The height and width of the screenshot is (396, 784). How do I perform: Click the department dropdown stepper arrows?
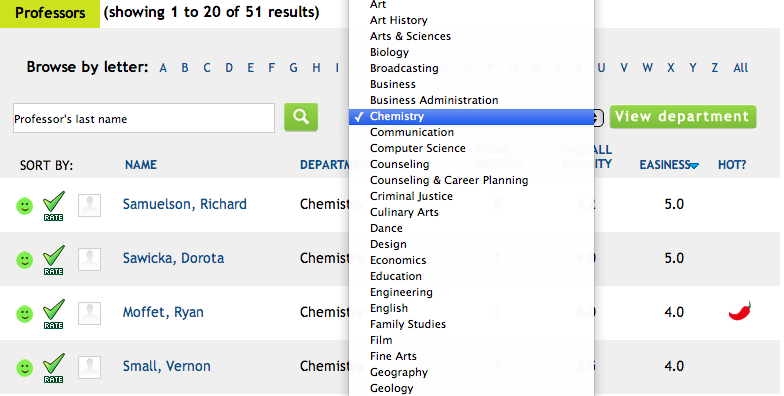coord(598,118)
